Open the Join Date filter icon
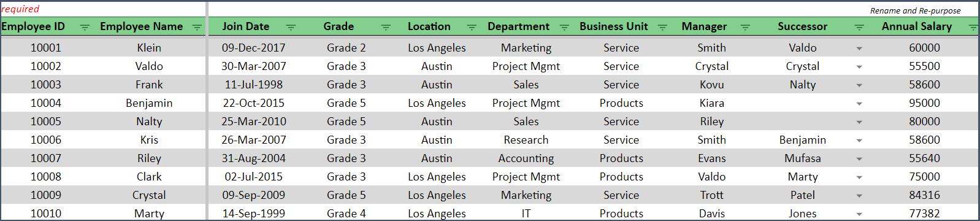This screenshot has width=980, height=221. pyautogui.click(x=291, y=27)
